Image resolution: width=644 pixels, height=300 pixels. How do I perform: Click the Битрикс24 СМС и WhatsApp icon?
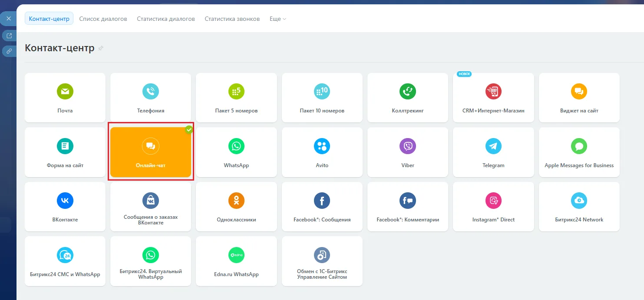(x=65, y=255)
